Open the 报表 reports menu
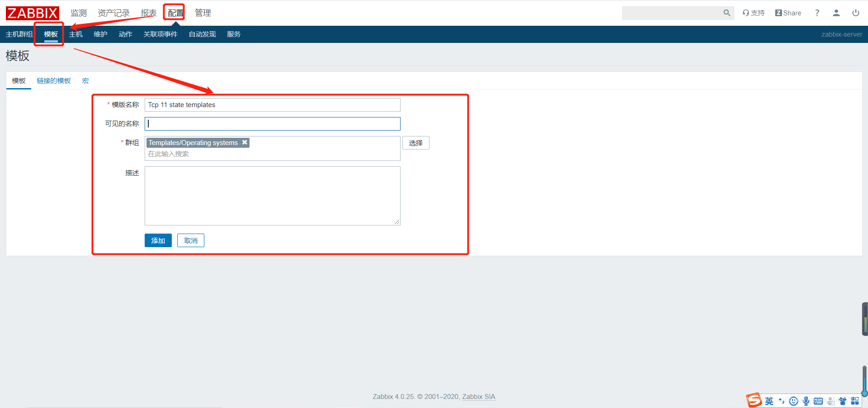The height and width of the screenshot is (408, 868). point(149,13)
